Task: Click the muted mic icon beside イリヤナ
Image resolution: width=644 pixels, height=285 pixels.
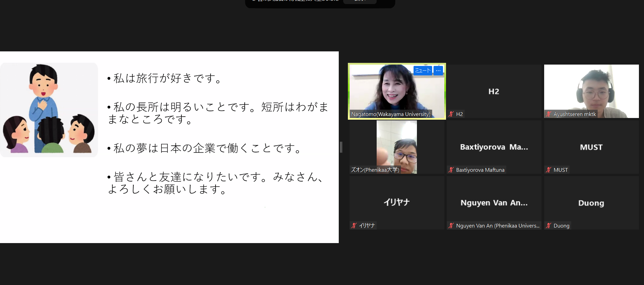Action: (x=354, y=225)
